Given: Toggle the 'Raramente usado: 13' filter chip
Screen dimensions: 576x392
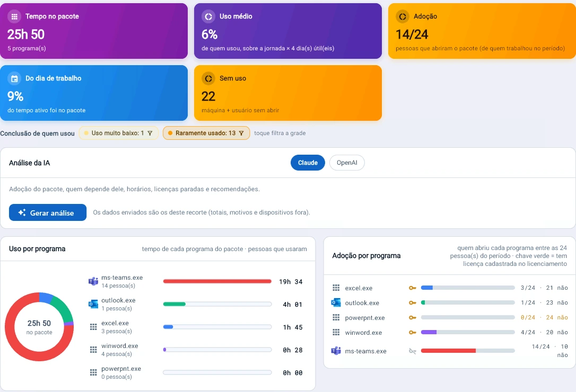Looking at the screenshot, I should tap(206, 133).
